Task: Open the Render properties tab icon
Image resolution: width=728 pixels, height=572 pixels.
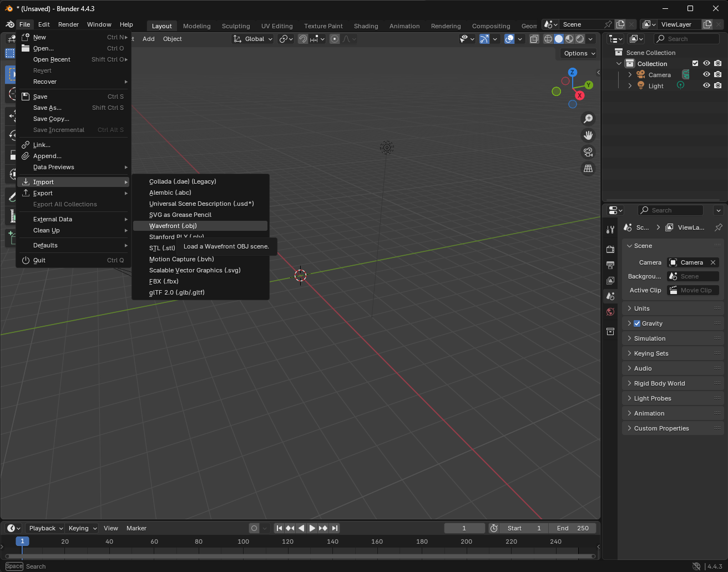Action: click(610, 250)
